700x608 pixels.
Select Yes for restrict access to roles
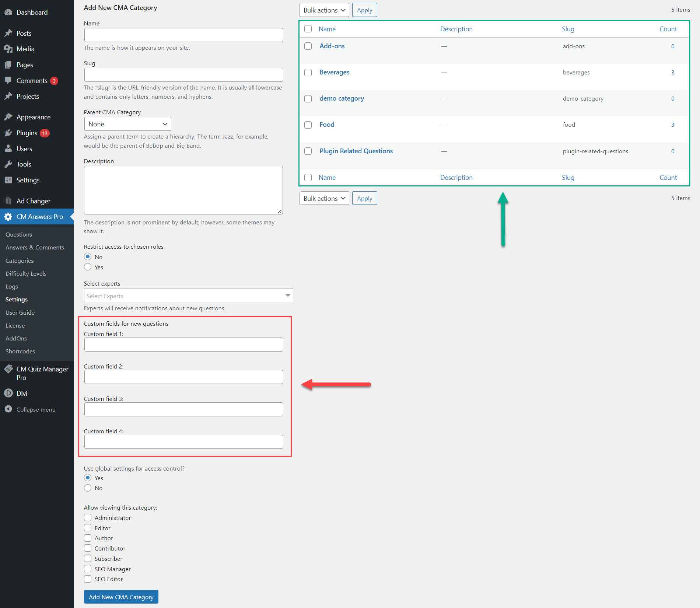[x=88, y=267]
